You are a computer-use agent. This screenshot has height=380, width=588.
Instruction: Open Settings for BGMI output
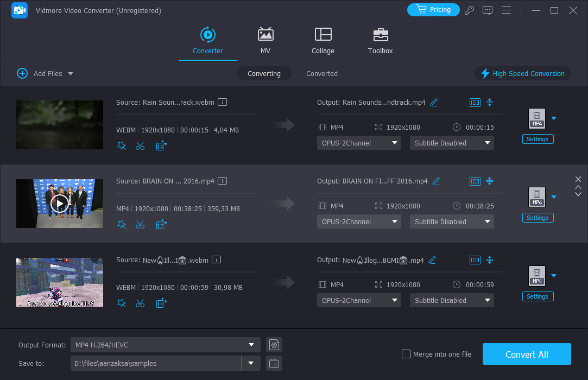point(538,296)
